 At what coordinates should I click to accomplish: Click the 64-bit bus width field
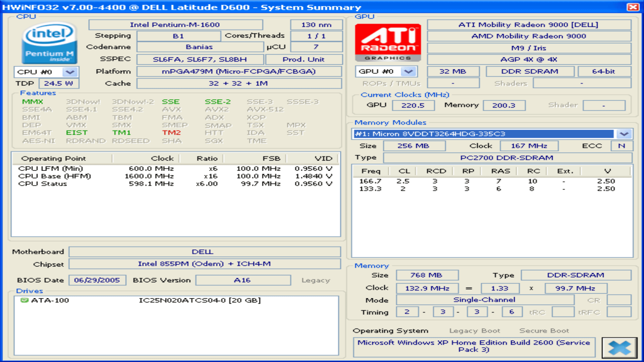[x=604, y=71]
